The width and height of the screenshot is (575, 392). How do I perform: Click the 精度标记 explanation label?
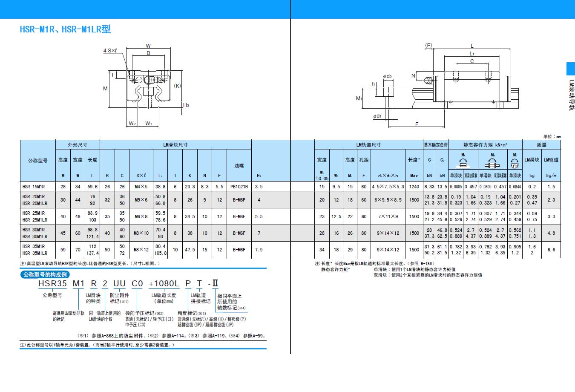tap(192, 313)
